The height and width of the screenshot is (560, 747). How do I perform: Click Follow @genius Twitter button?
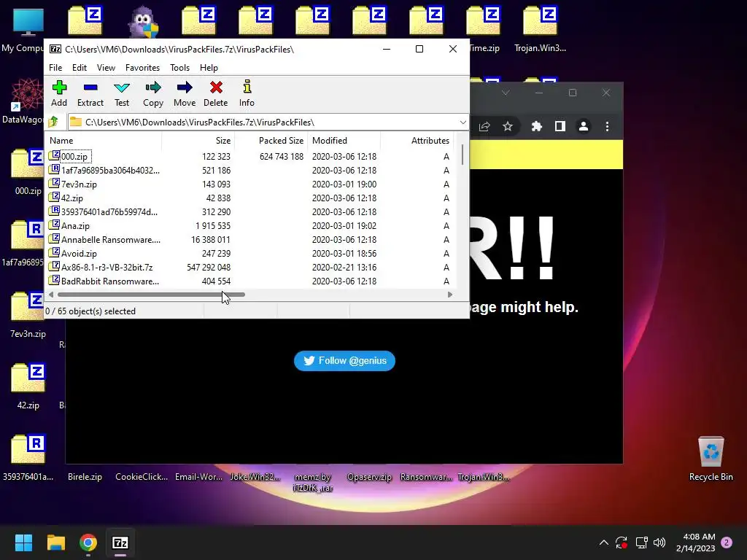tap(344, 360)
